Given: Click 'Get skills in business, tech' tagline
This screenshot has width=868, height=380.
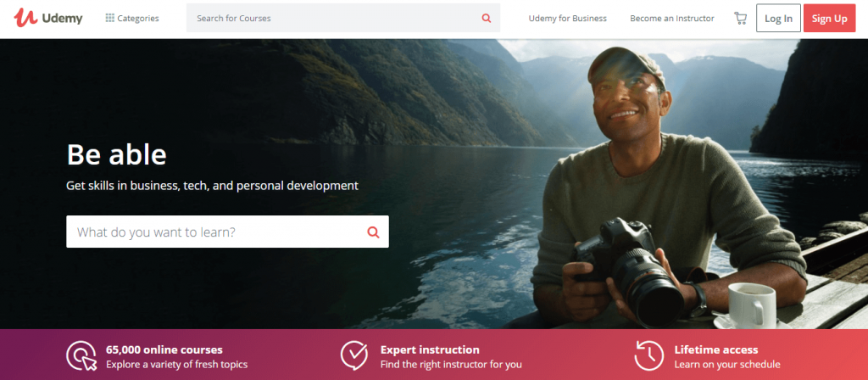Looking at the screenshot, I should 213,186.
